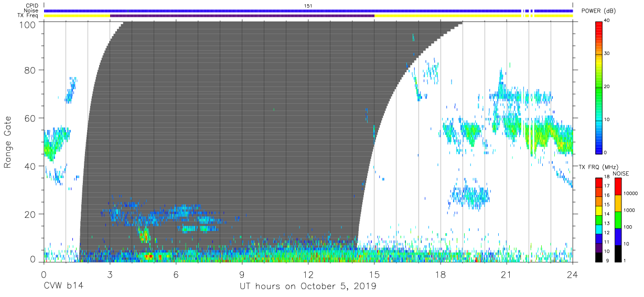The width and height of the screenshot is (644, 297).
Task: Click the red top of the power colorbar
Action: (599, 27)
